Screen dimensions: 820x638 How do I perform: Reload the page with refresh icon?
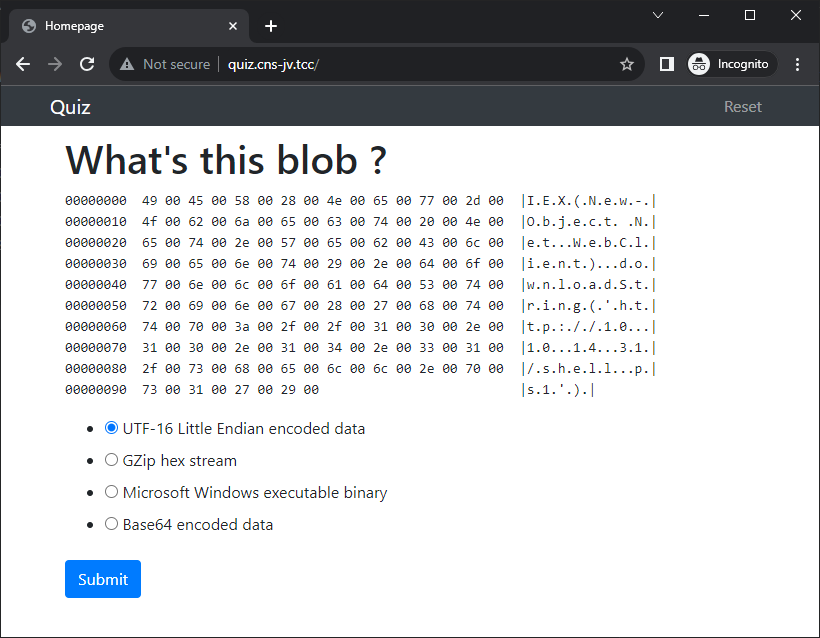(x=87, y=64)
